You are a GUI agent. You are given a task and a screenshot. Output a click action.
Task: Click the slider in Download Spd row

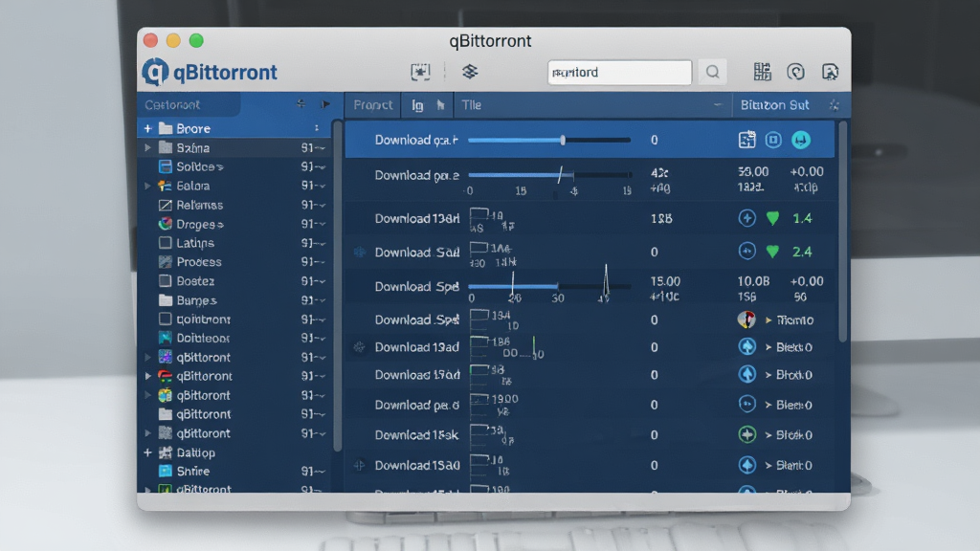point(549,286)
